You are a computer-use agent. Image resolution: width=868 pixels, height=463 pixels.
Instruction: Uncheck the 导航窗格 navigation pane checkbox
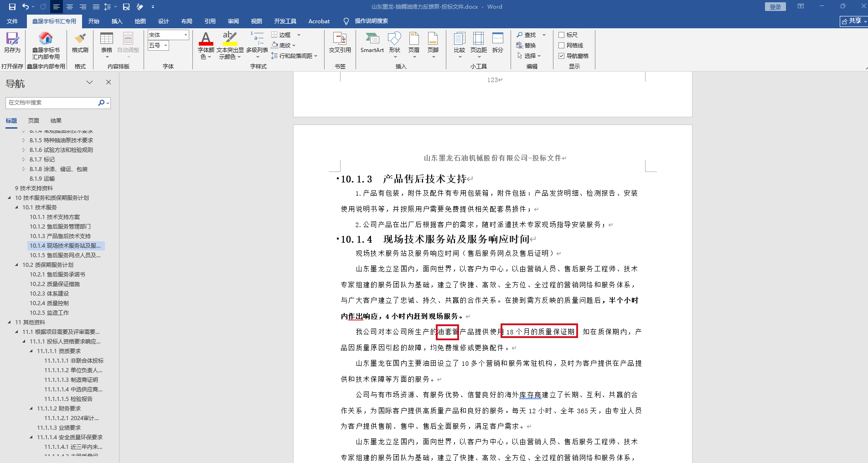pyautogui.click(x=562, y=56)
